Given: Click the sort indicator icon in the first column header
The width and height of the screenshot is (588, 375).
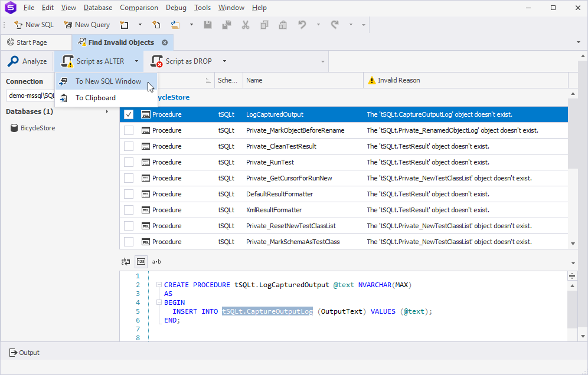Looking at the screenshot, I should coord(208,81).
